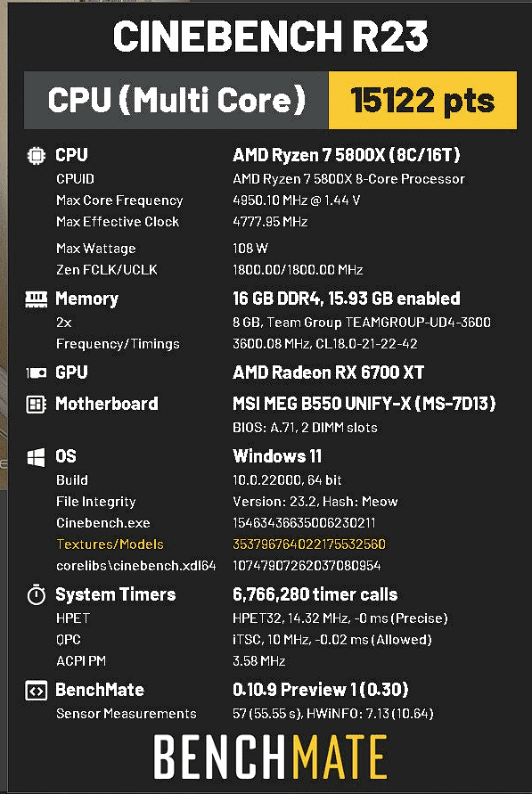Click the AMD Radeon RX 6700 XT text
Screen dimensions: 532x794
[328, 373]
